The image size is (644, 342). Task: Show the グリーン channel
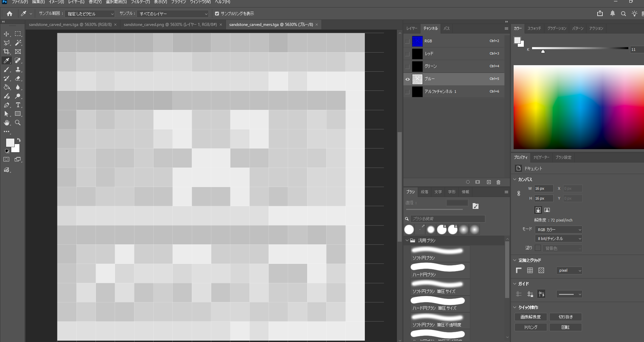(x=407, y=66)
